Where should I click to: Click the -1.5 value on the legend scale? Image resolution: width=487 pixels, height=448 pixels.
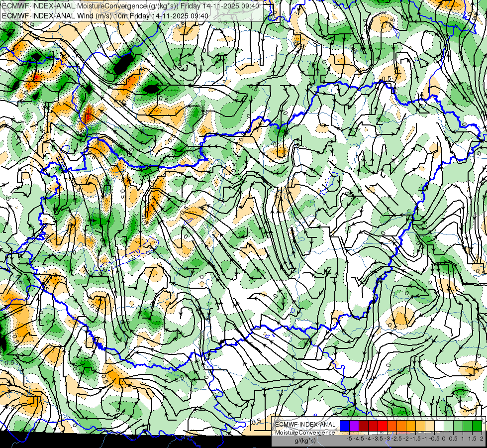click(x=415, y=439)
